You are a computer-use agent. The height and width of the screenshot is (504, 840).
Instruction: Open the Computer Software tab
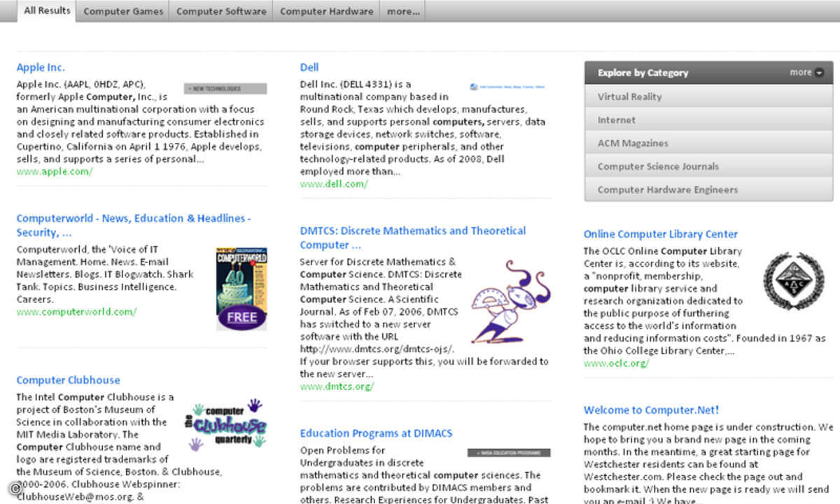221,11
